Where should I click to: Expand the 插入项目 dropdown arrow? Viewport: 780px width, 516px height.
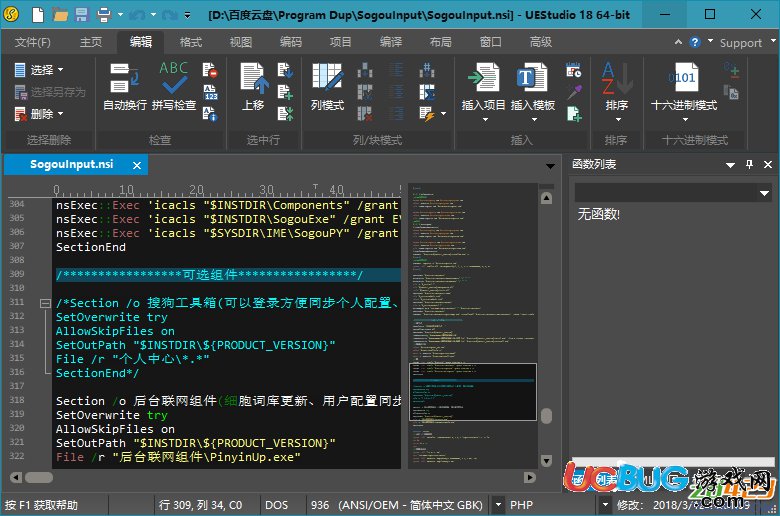tap(485, 119)
